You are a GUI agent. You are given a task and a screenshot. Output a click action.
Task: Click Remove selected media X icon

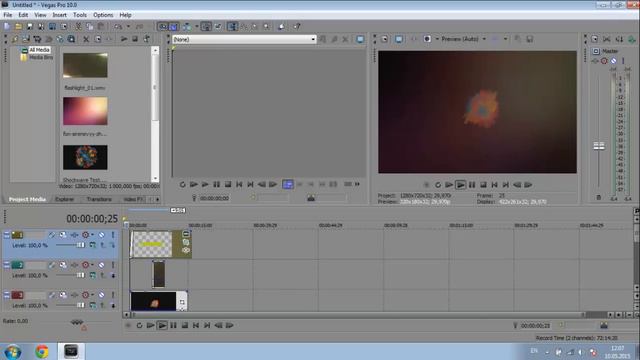86,39
